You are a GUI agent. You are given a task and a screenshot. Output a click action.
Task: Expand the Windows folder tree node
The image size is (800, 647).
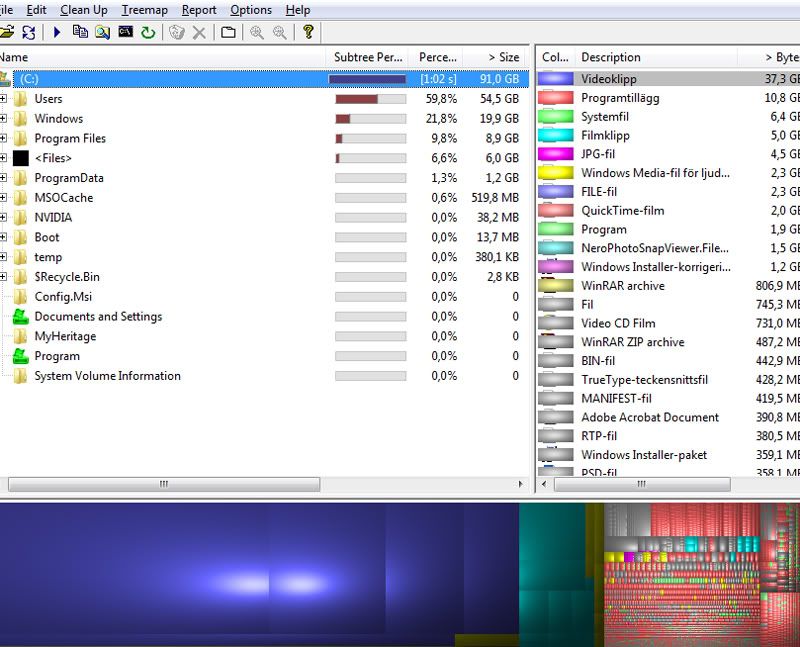(3, 118)
